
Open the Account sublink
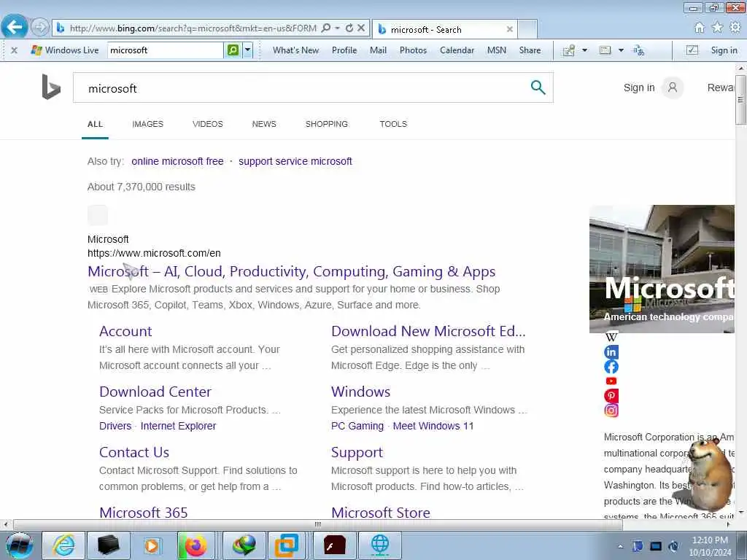point(125,332)
